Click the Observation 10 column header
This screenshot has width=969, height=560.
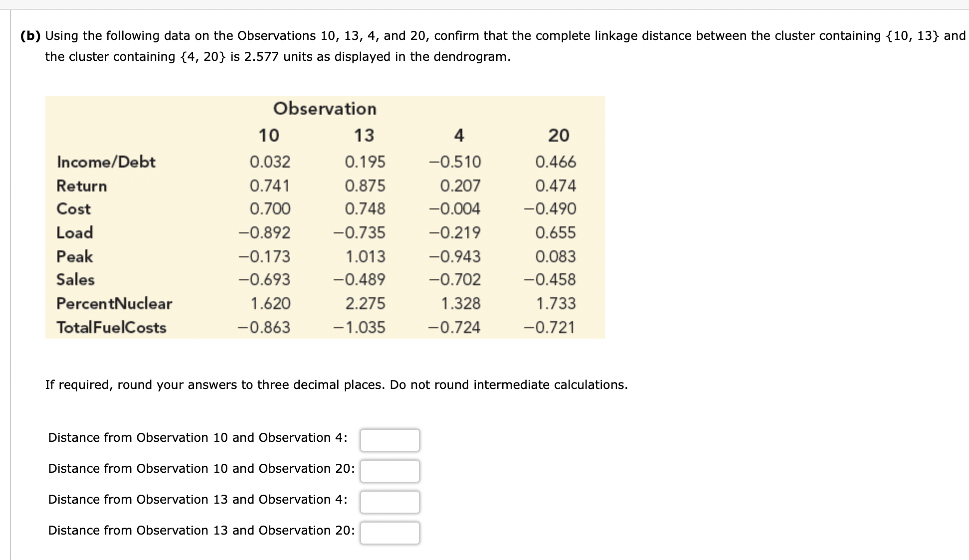pos(267,135)
